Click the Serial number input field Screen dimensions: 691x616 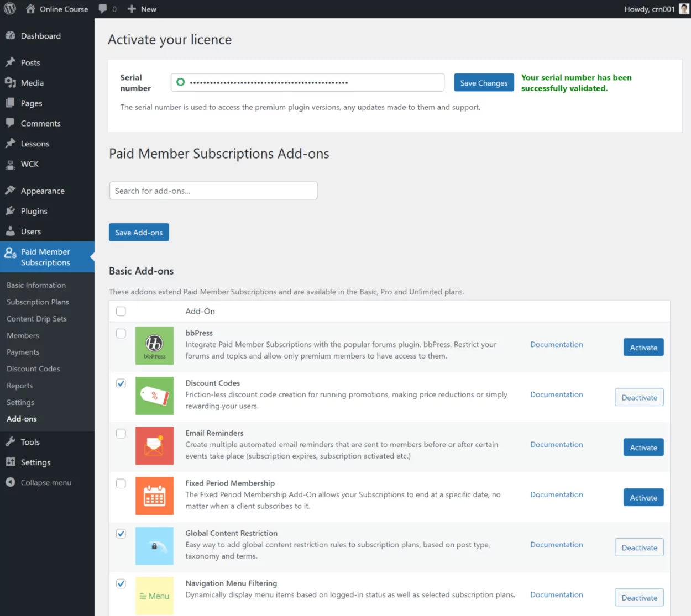coord(307,82)
